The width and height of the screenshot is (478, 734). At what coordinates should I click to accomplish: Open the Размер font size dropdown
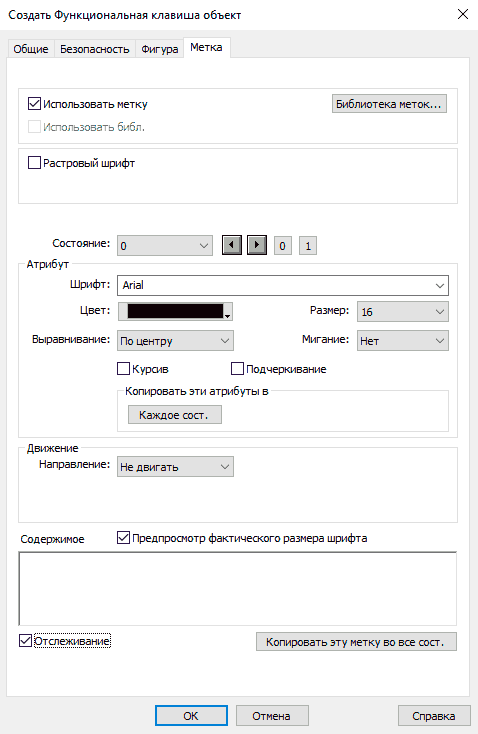pyautogui.click(x=403, y=312)
